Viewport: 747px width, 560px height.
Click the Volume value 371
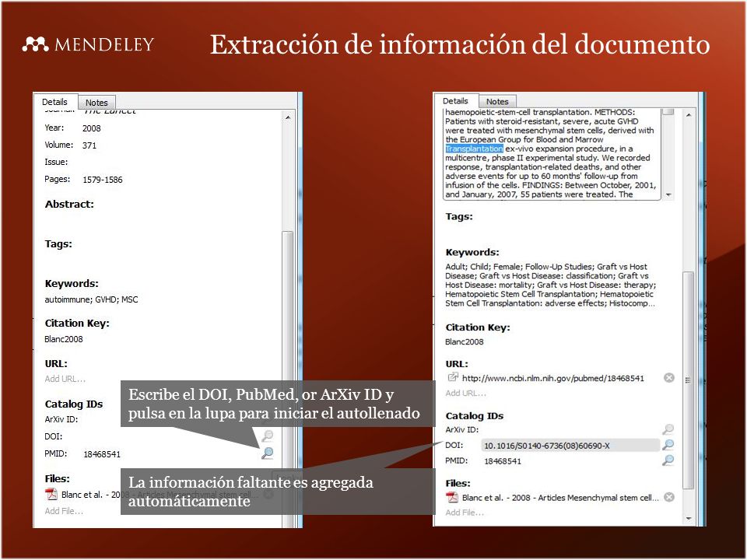(89, 145)
